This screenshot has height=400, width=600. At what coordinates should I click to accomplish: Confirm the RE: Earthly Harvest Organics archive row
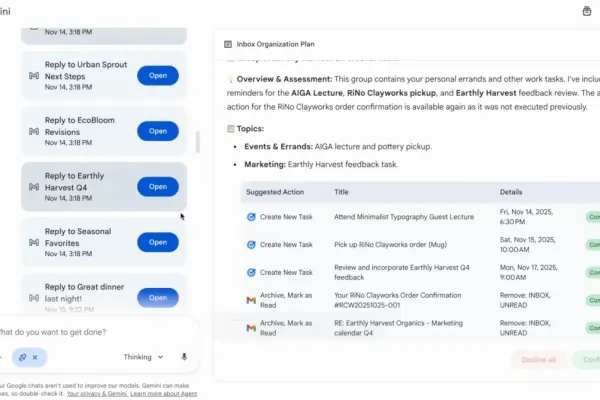point(593,328)
